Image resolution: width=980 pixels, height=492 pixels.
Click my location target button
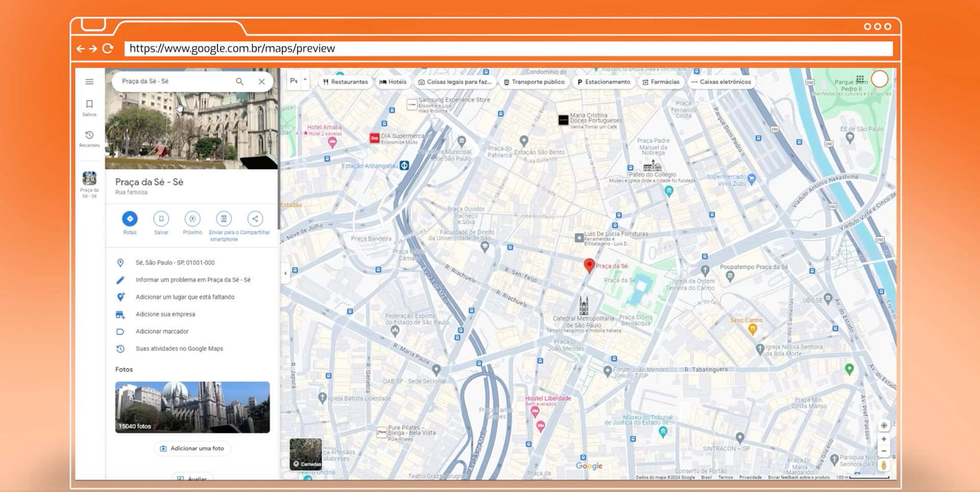[884, 426]
